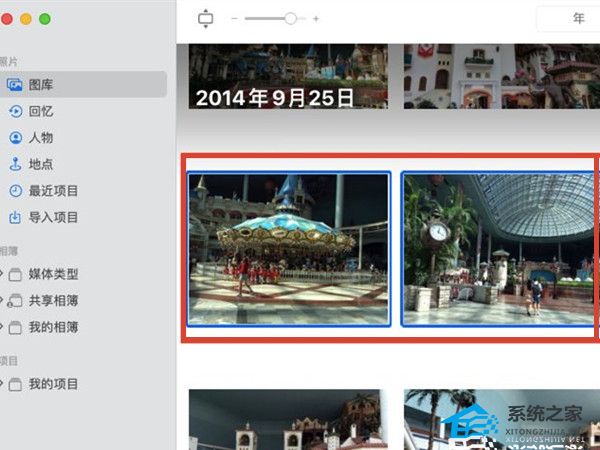Open 最近项目 in the sidebar
This screenshot has height=450, width=600.
coord(54,191)
